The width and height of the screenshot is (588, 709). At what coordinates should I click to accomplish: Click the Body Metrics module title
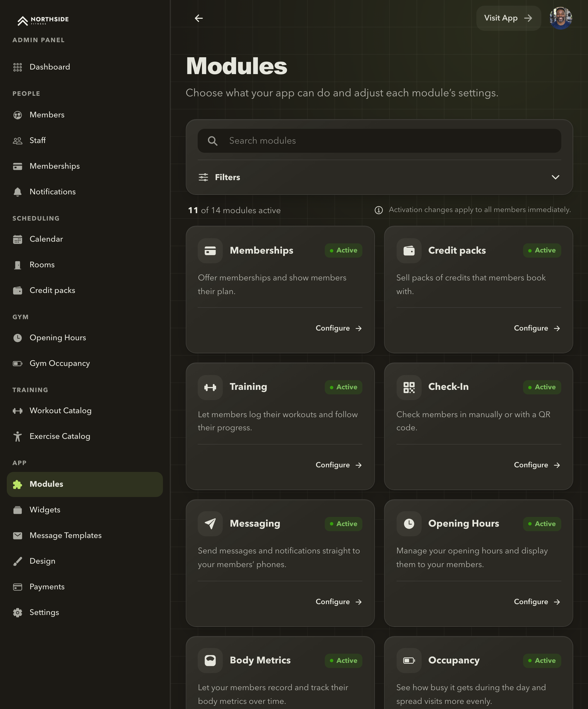[260, 660]
